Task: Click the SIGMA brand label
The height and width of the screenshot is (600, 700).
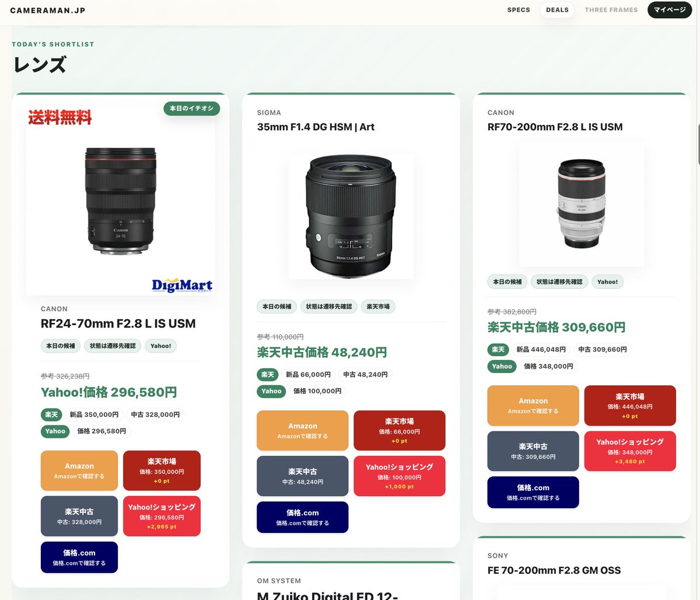Action: point(269,113)
